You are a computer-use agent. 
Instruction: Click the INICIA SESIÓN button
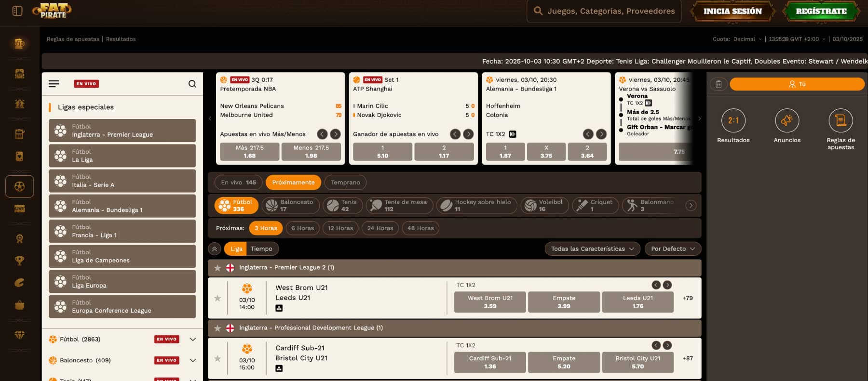click(732, 11)
